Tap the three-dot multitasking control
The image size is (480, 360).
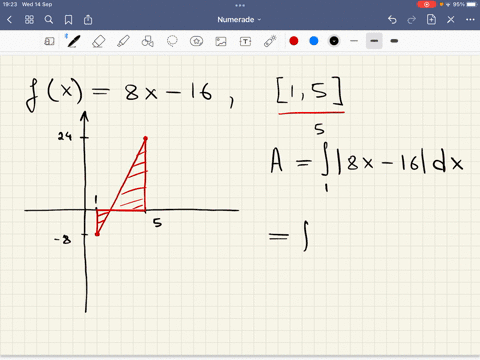(240, 5)
